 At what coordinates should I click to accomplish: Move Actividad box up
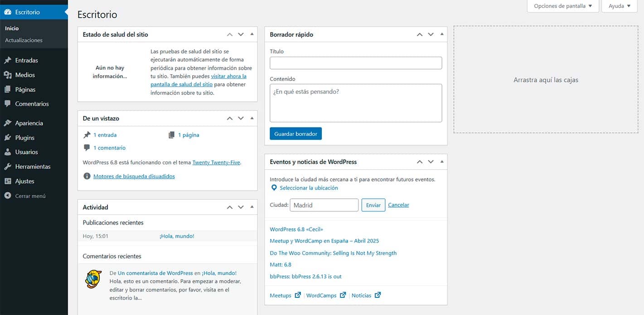(x=230, y=207)
